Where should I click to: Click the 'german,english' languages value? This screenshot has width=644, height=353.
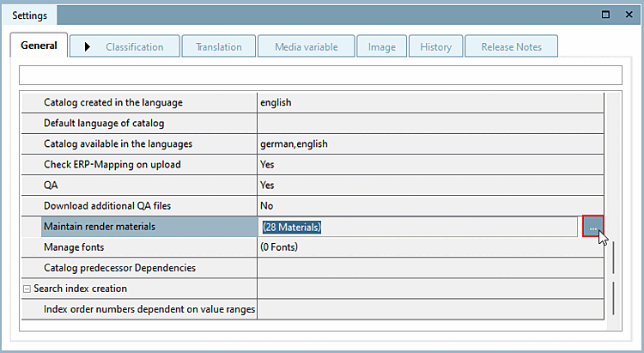coord(294,143)
